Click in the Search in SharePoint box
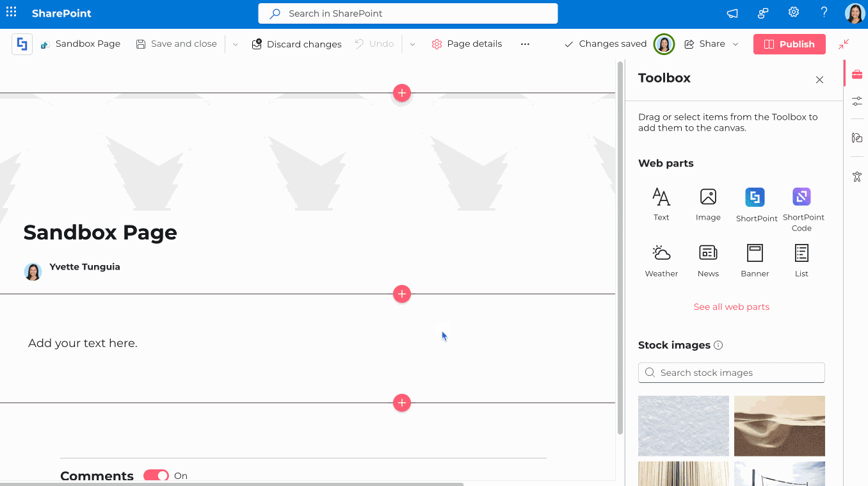This screenshot has height=486, width=868. click(408, 13)
